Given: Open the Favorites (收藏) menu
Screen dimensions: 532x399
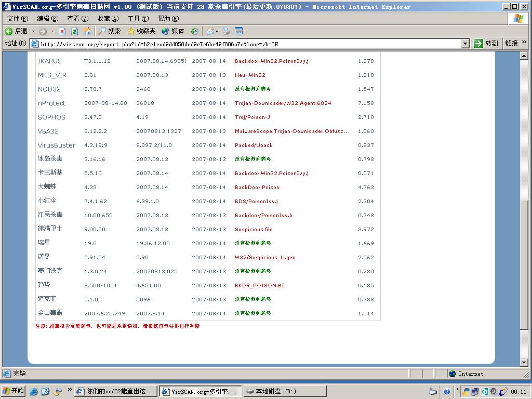Looking at the screenshot, I should [108, 19].
